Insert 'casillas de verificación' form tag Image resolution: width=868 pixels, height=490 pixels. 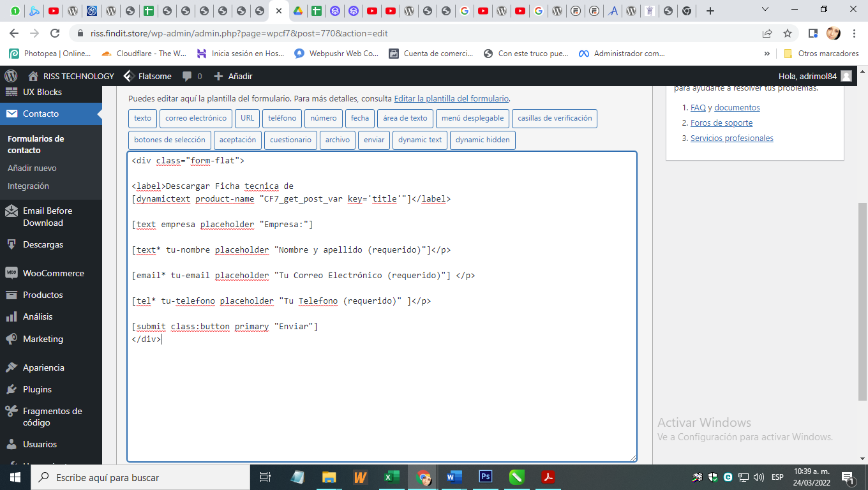[x=555, y=118]
